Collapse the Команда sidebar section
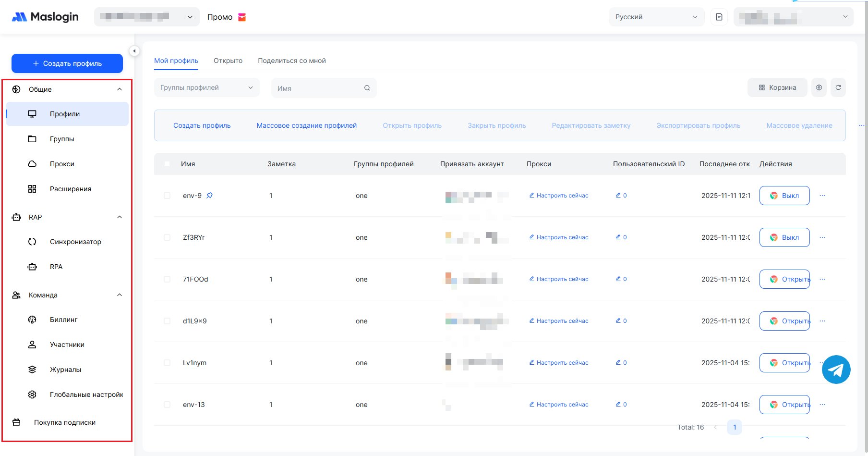Viewport: 868px width, 456px height. click(120, 295)
